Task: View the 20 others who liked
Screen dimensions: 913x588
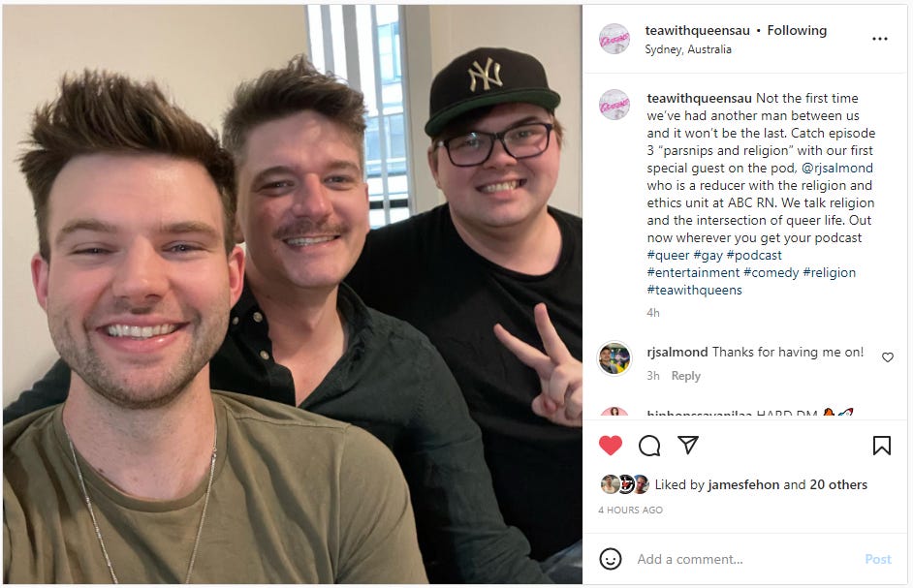Action: [x=838, y=484]
